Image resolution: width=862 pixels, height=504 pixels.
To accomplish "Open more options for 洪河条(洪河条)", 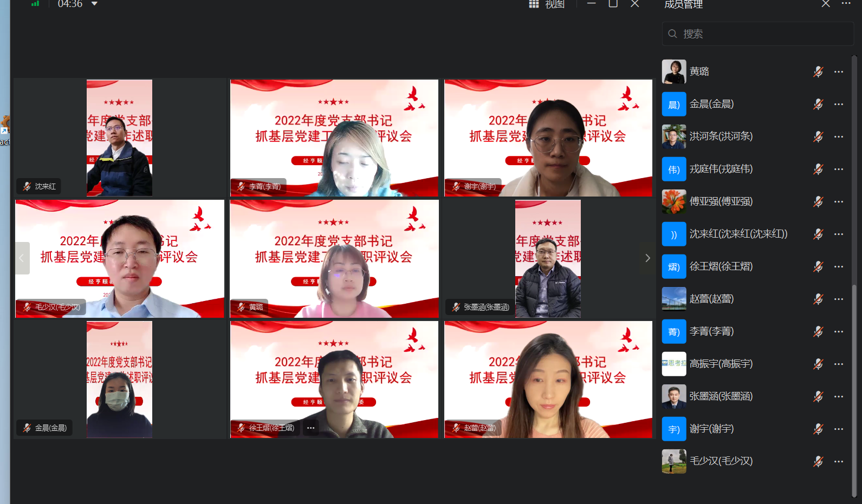I will click(839, 136).
